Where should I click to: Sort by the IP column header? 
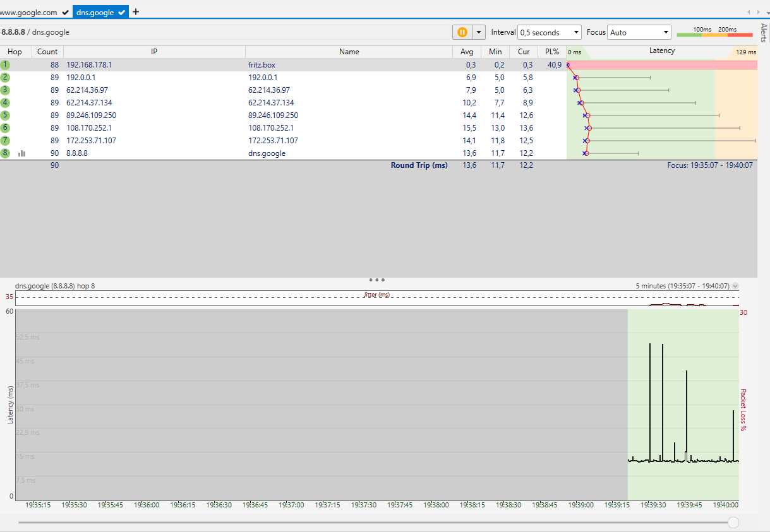(x=154, y=52)
